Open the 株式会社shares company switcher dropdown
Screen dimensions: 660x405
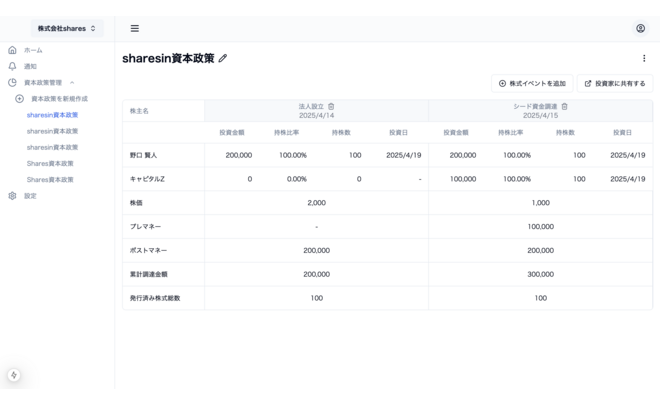[x=67, y=29]
